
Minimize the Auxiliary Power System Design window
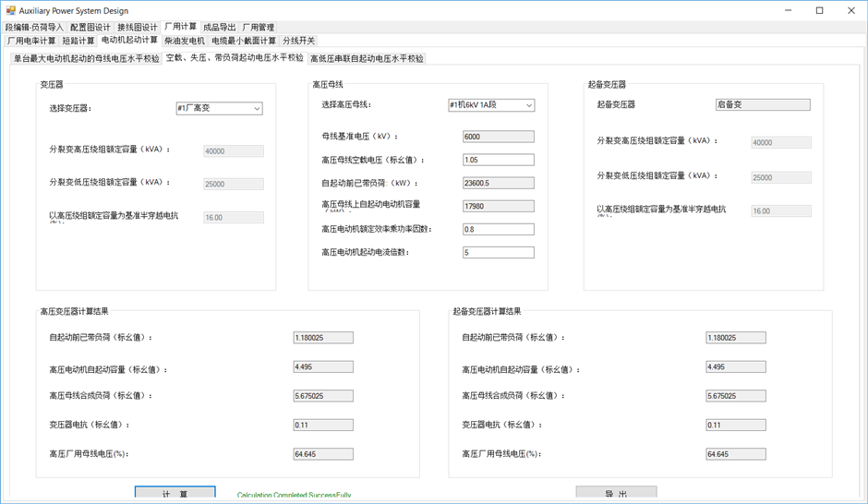pyautogui.click(x=788, y=10)
